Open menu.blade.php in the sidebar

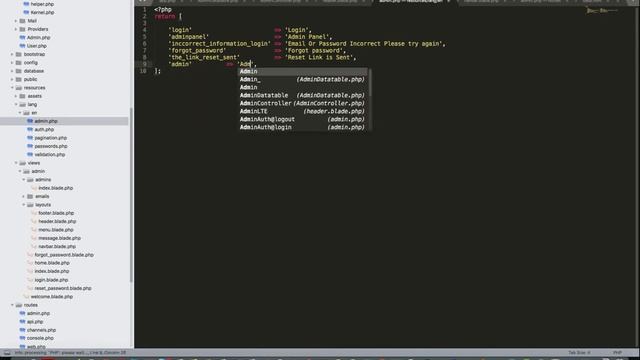56,230
